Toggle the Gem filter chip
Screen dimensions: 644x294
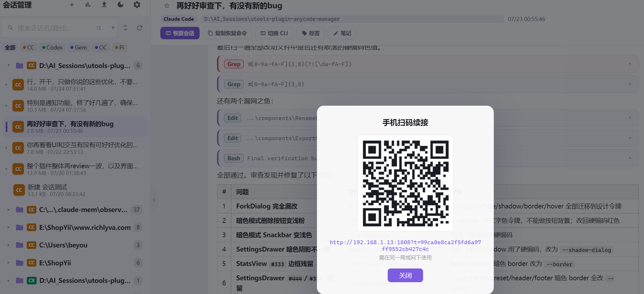tap(78, 48)
